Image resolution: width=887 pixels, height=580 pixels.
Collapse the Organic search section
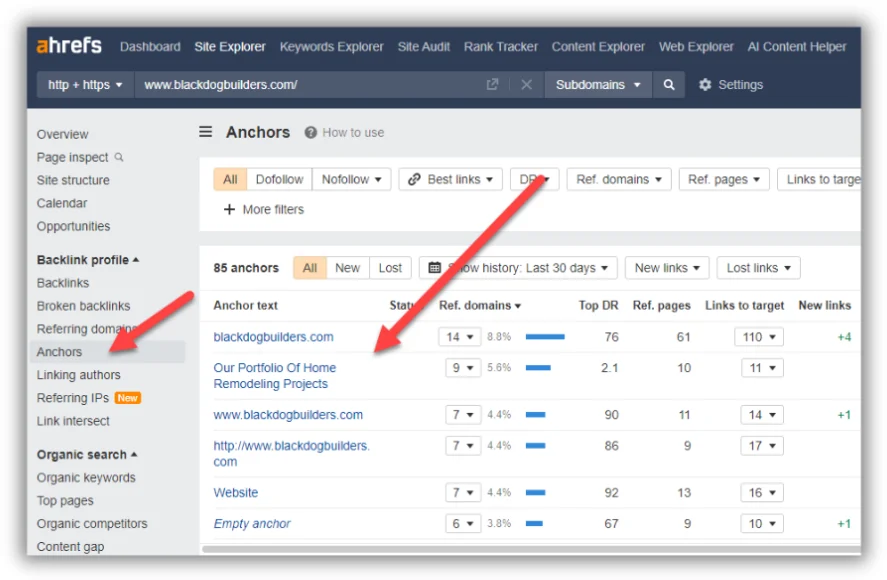click(87, 454)
